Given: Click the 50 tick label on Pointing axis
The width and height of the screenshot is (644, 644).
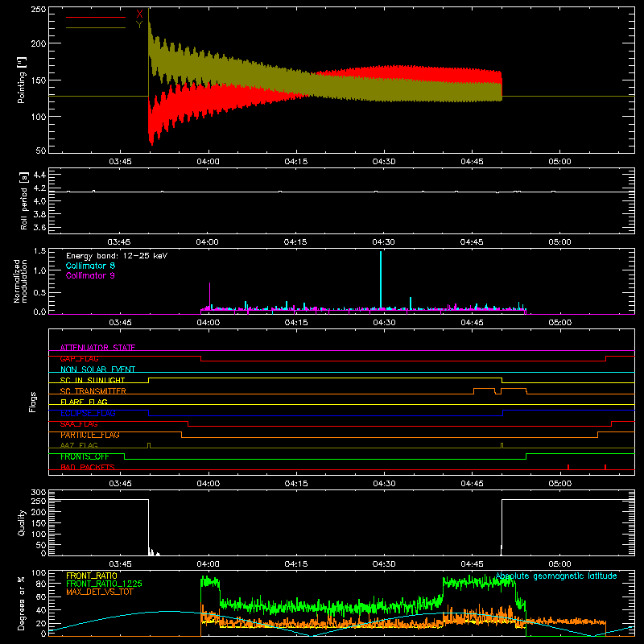Looking at the screenshot, I should [41, 151].
